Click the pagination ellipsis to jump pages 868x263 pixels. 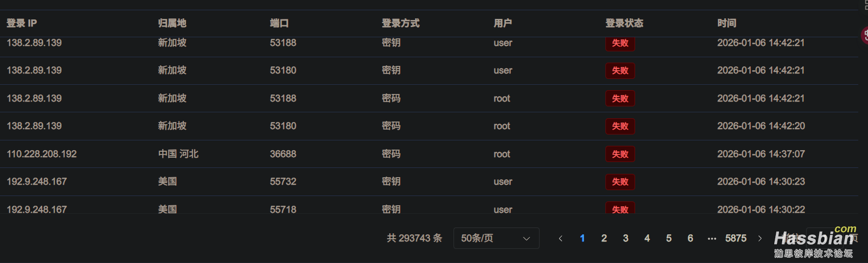pyautogui.click(x=712, y=238)
